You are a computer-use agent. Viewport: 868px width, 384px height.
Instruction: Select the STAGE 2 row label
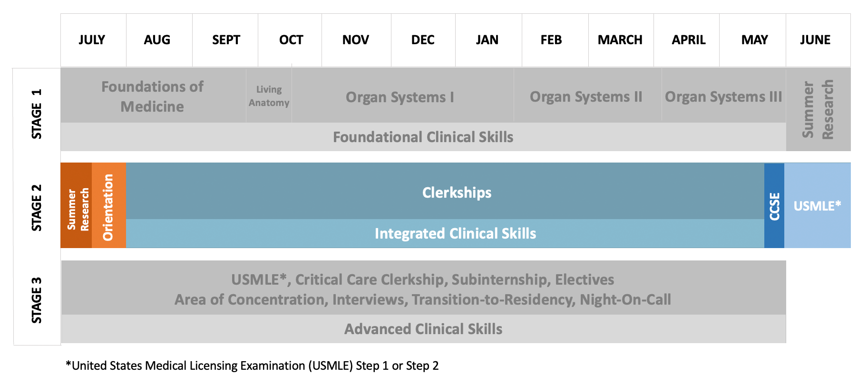pyautogui.click(x=37, y=208)
